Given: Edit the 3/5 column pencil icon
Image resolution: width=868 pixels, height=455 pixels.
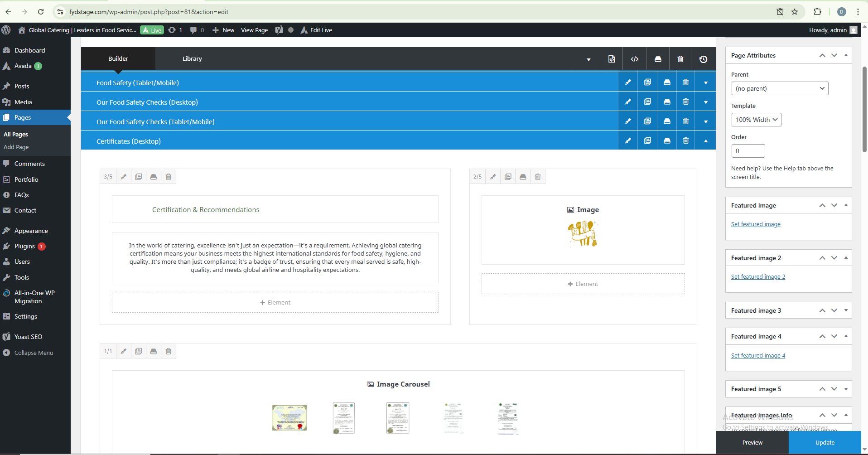Looking at the screenshot, I should point(124,177).
